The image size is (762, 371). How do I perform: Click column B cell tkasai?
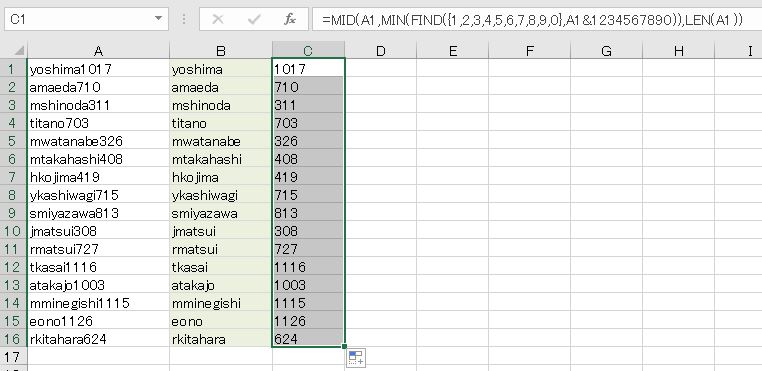click(221, 267)
